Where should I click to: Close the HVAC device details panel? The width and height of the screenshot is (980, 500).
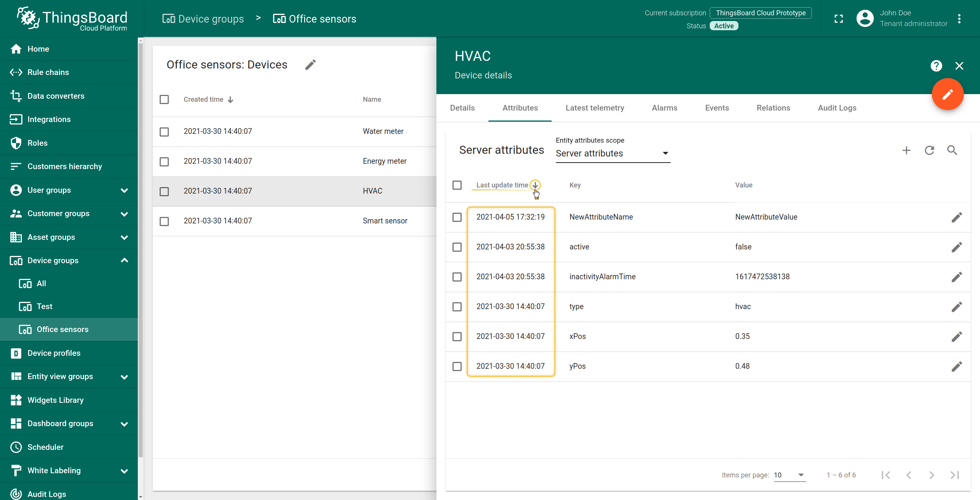[x=959, y=66]
